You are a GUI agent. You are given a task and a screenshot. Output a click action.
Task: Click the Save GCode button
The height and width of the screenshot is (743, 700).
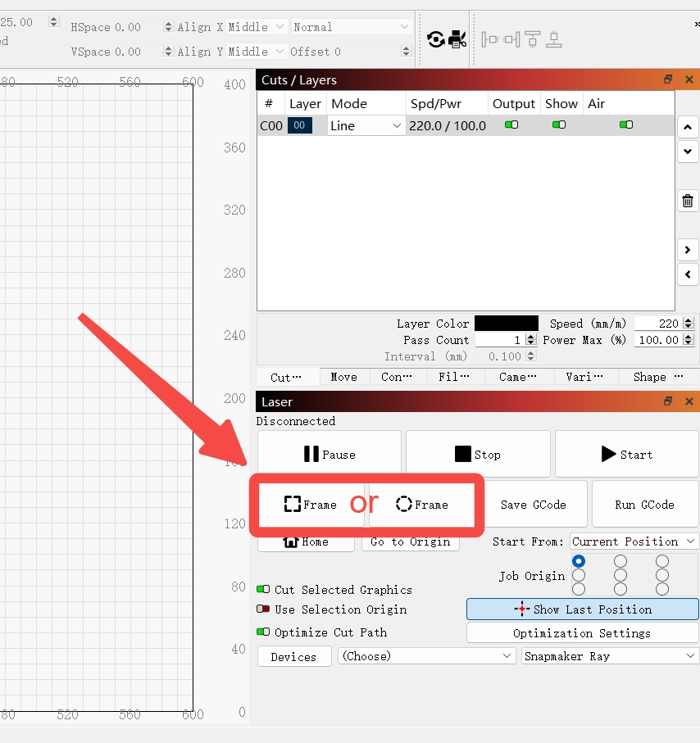pos(534,505)
